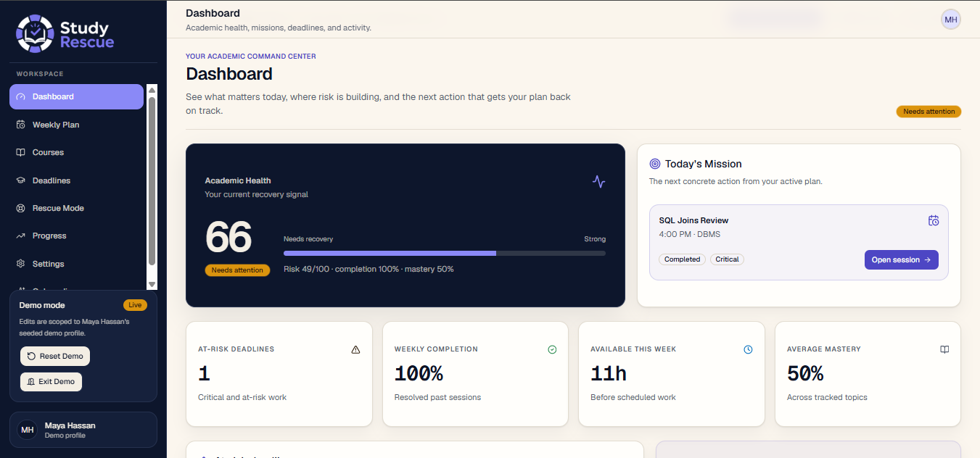
Task: Click the Average Mastery value 50%
Action: 805,374
